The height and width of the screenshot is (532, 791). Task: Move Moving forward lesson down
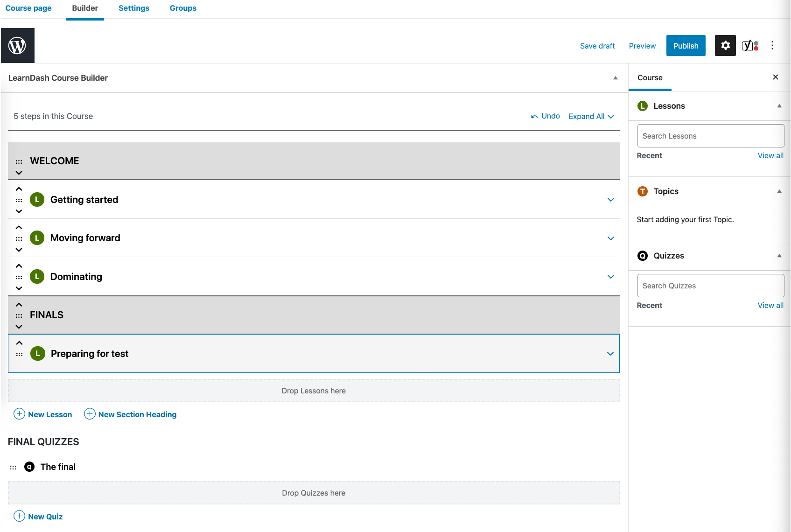pyautogui.click(x=19, y=250)
